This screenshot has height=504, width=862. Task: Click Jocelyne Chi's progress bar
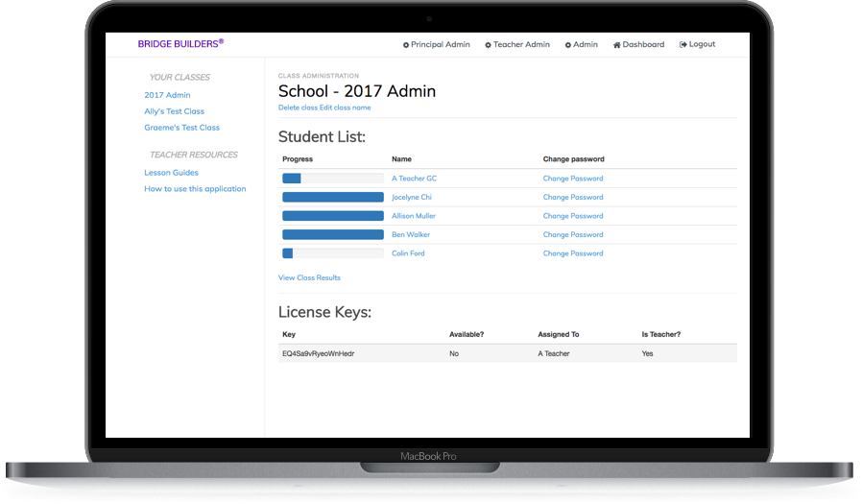point(333,197)
